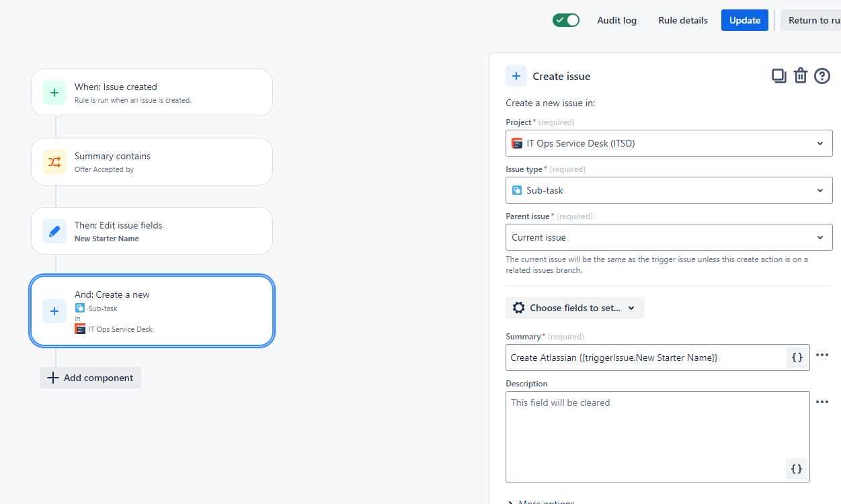The height and width of the screenshot is (504, 841).
Task: Open the Audit log
Action: [x=616, y=20]
